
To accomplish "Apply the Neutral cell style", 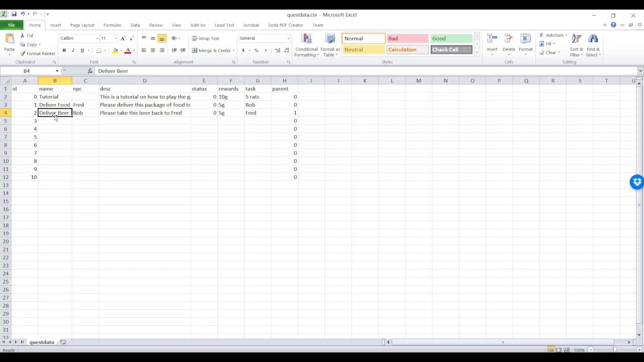I will click(363, 50).
